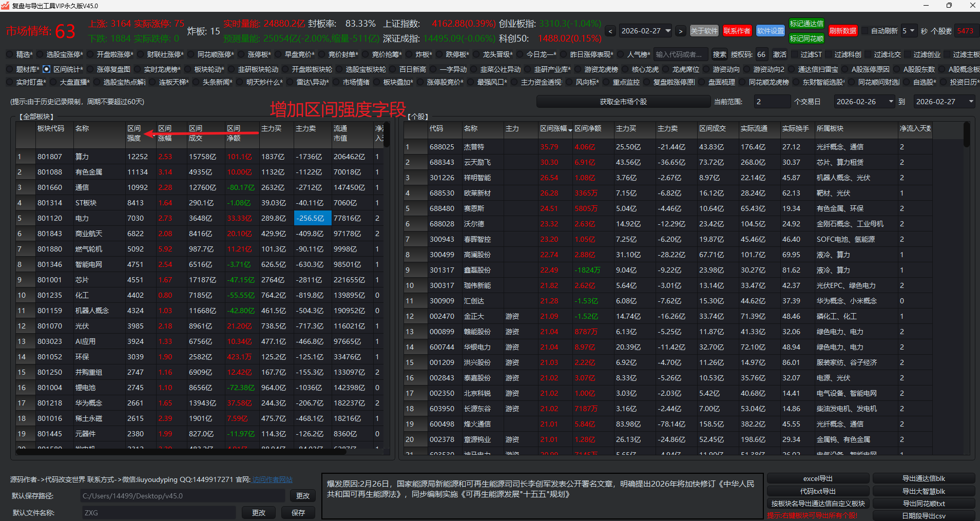Click the 区间涨幅 column header in stock table
The height and width of the screenshot is (521, 980).
pyautogui.click(x=553, y=129)
